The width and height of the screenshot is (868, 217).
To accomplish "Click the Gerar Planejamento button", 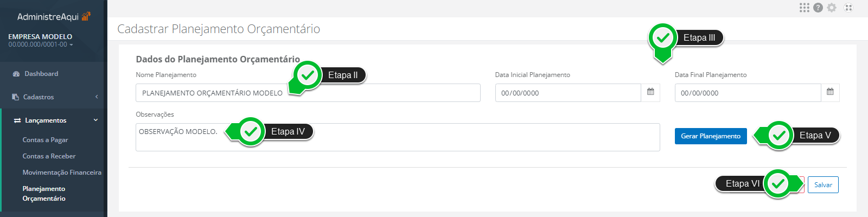I will coord(711,136).
